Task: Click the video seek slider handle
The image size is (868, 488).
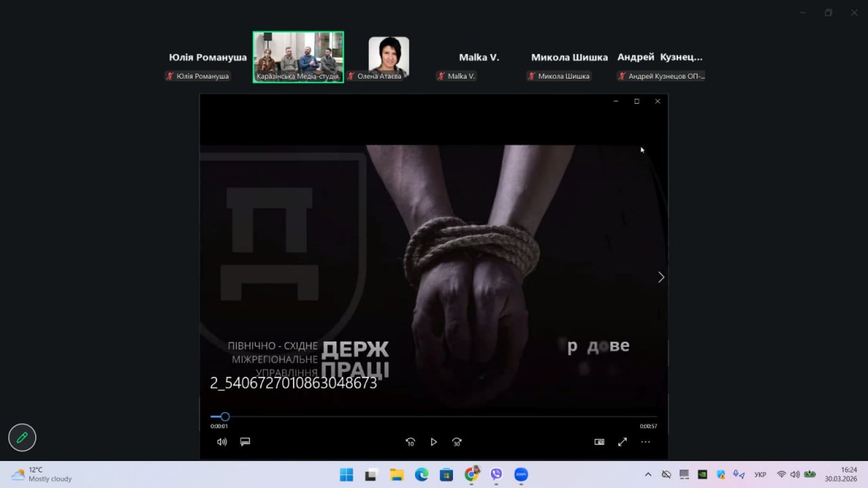Action: [x=225, y=417]
